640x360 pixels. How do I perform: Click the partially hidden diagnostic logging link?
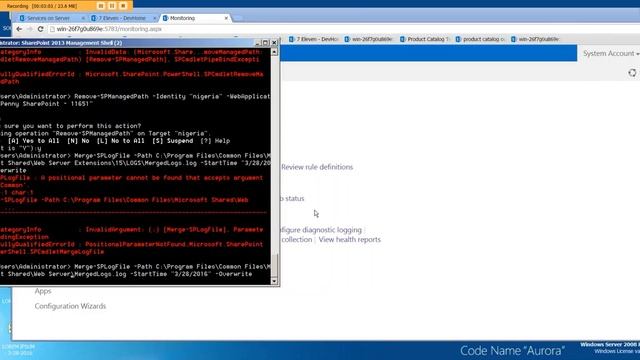pos(321,230)
